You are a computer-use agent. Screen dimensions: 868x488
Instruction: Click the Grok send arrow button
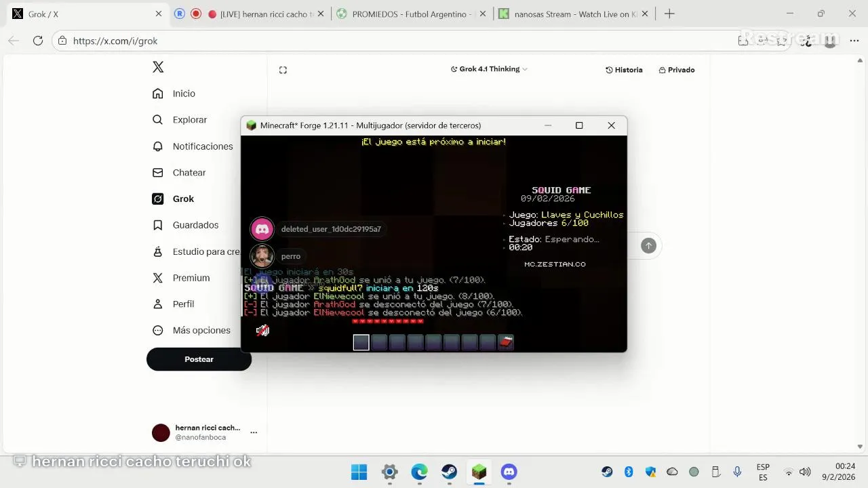point(648,246)
